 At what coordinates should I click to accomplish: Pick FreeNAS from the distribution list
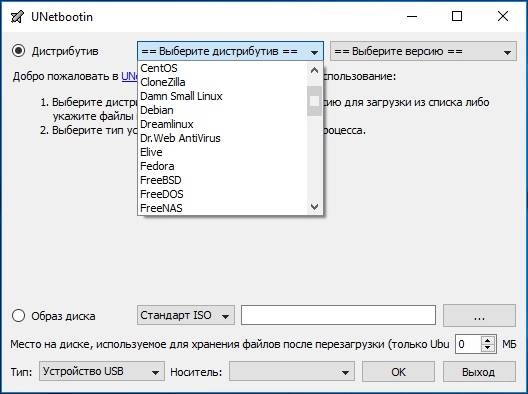[x=223, y=208]
